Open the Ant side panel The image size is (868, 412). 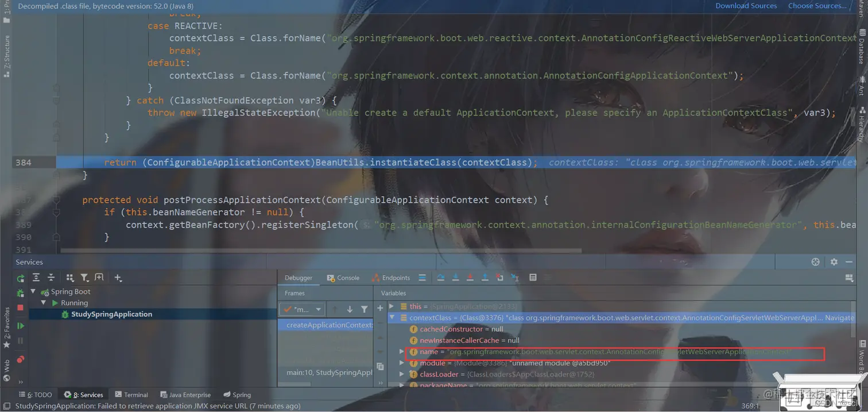[x=861, y=85]
